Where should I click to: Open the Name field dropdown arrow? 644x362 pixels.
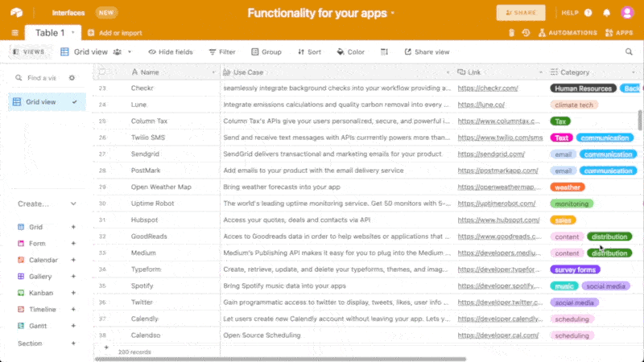(x=213, y=72)
